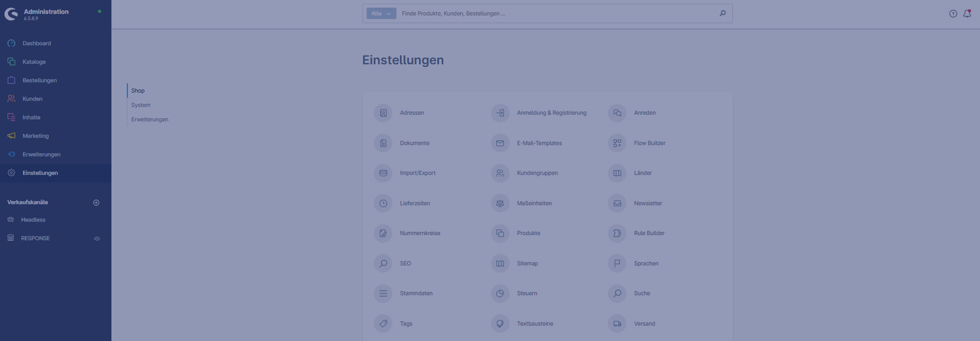This screenshot has height=341, width=980.
Task: Open the Anmeldung & Registrierung icon
Action: click(500, 113)
